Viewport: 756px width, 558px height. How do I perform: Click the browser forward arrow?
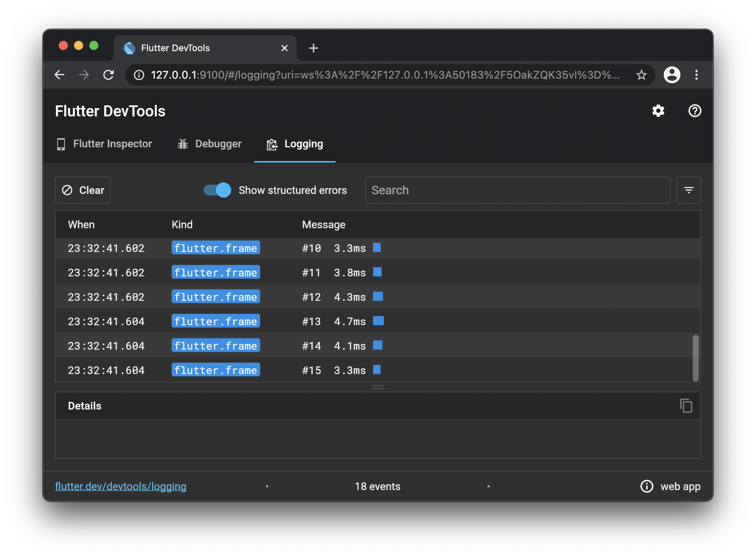(84, 75)
